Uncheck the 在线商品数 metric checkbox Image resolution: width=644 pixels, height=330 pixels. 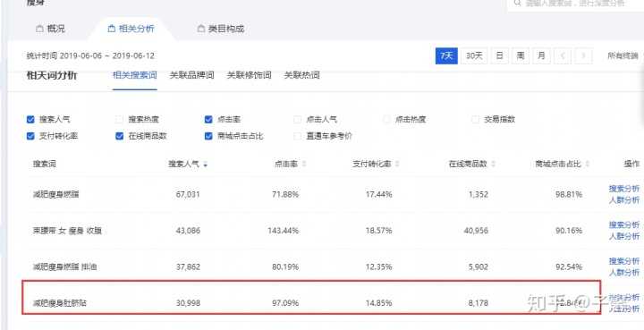coord(120,136)
